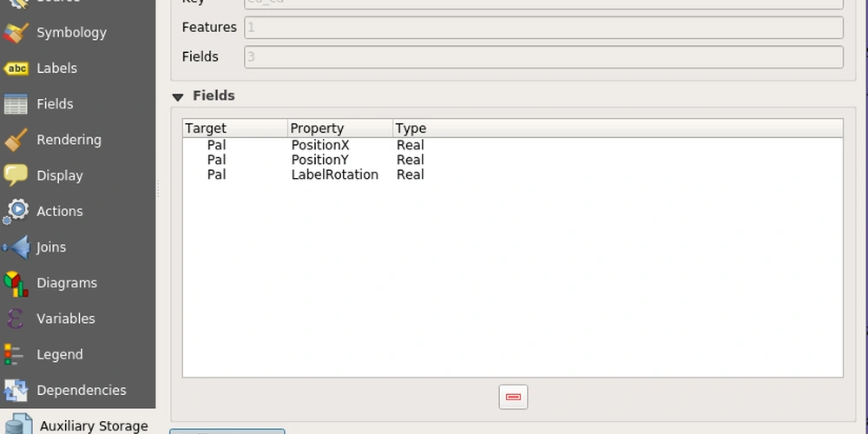Click the Pal target of PositionX row
This screenshot has width=868, height=434.
(x=216, y=146)
